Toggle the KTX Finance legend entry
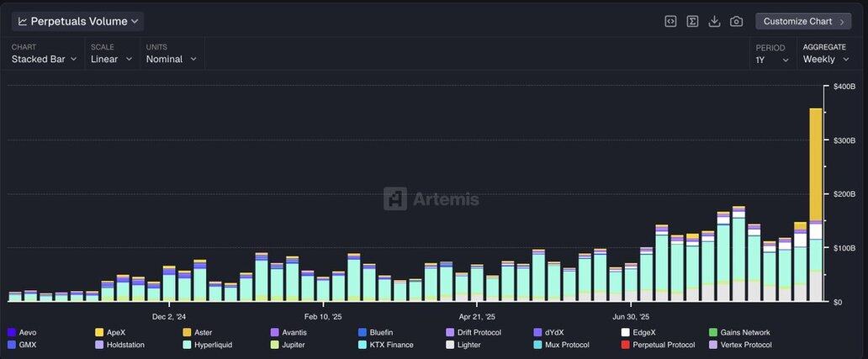Viewport: 868px width, 359px height. 386,345
